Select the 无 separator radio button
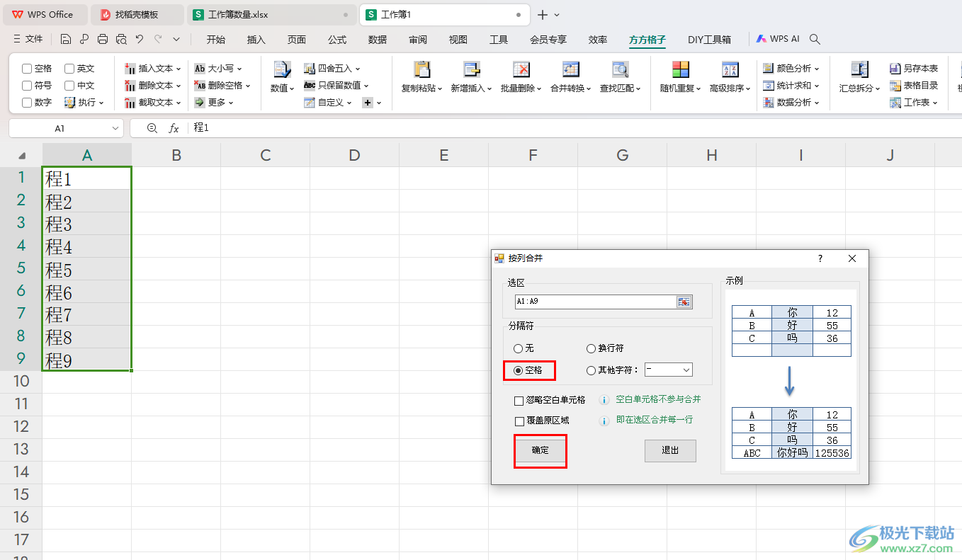 click(519, 348)
